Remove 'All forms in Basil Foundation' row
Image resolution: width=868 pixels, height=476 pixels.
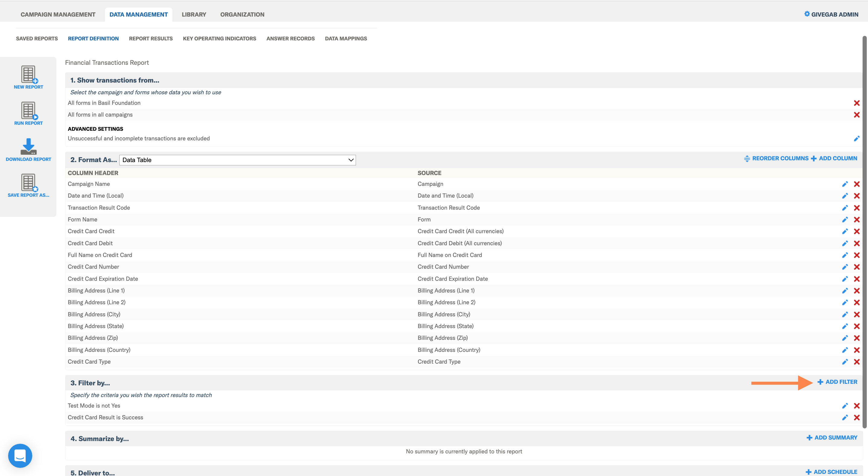pos(857,103)
